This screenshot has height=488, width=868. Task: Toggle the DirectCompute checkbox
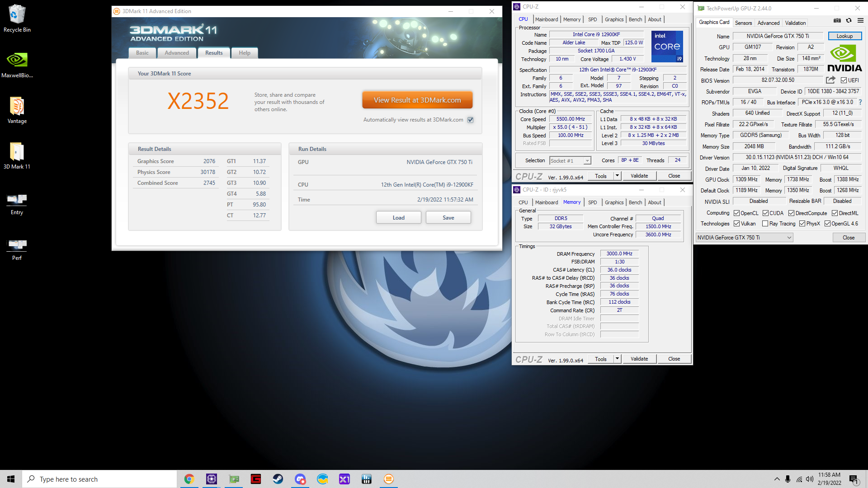click(x=791, y=213)
